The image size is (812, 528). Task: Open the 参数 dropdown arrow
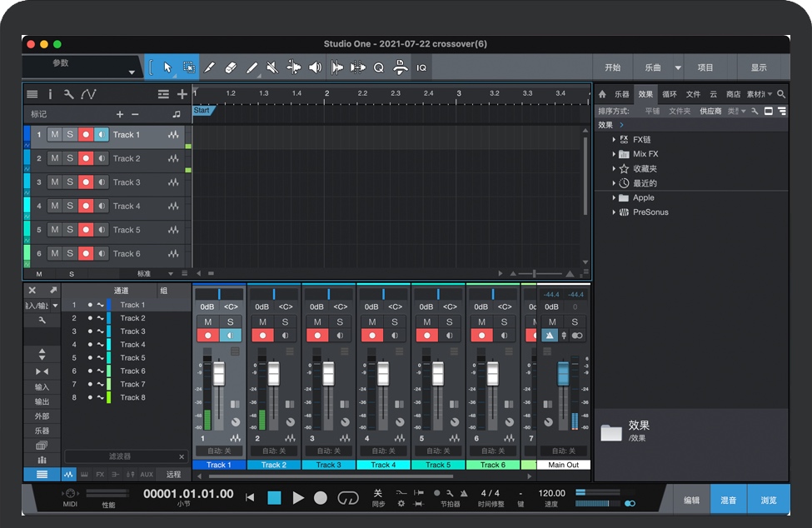pyautogui.click(x=132, y=72)
